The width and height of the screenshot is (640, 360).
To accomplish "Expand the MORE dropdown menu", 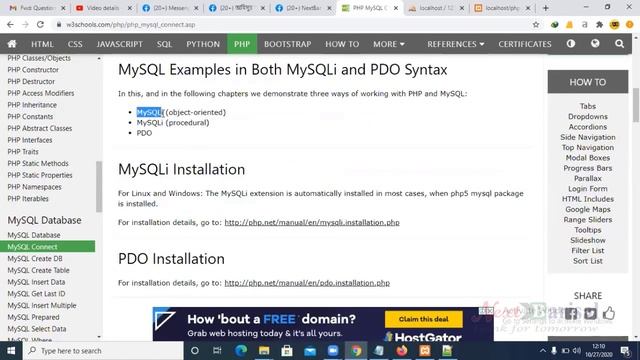I will pos(389,44).
